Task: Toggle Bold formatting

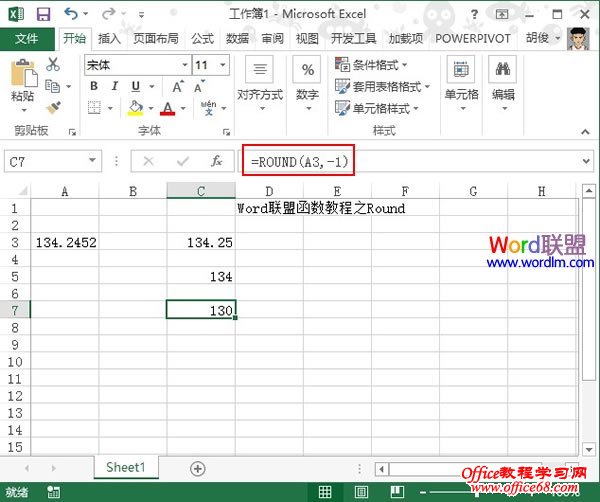Action: click(94, 86)
